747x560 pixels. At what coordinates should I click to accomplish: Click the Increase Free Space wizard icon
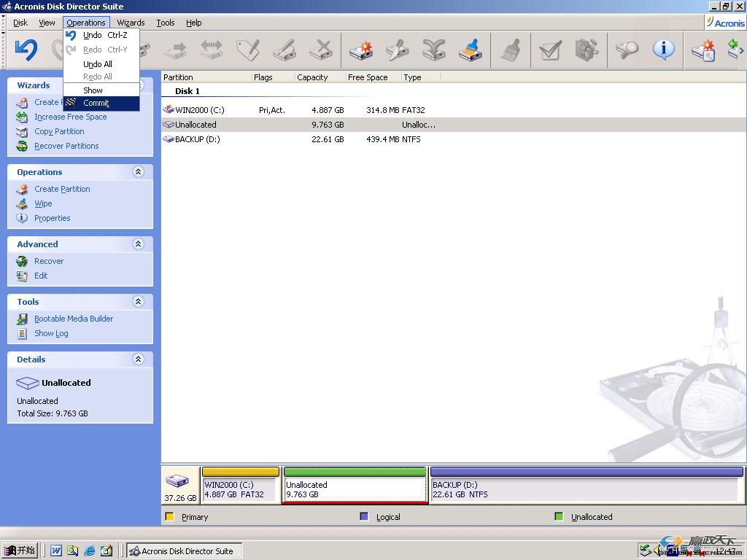click(22, 117)
